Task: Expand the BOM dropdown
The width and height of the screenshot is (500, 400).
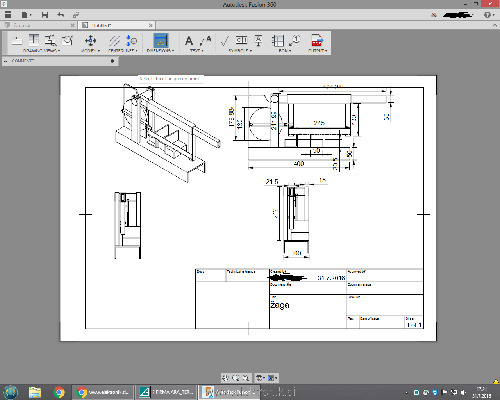Action: click(x=285, y=51)
